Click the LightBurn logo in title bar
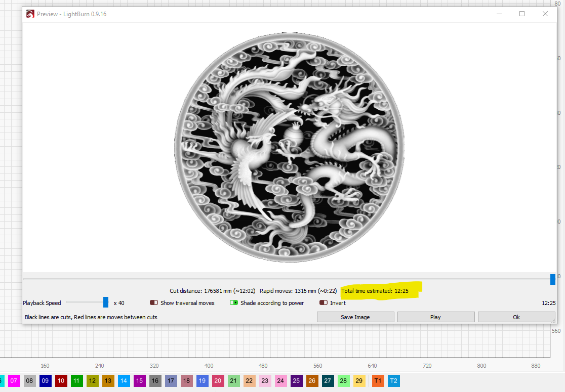 [x=30, y=14]
